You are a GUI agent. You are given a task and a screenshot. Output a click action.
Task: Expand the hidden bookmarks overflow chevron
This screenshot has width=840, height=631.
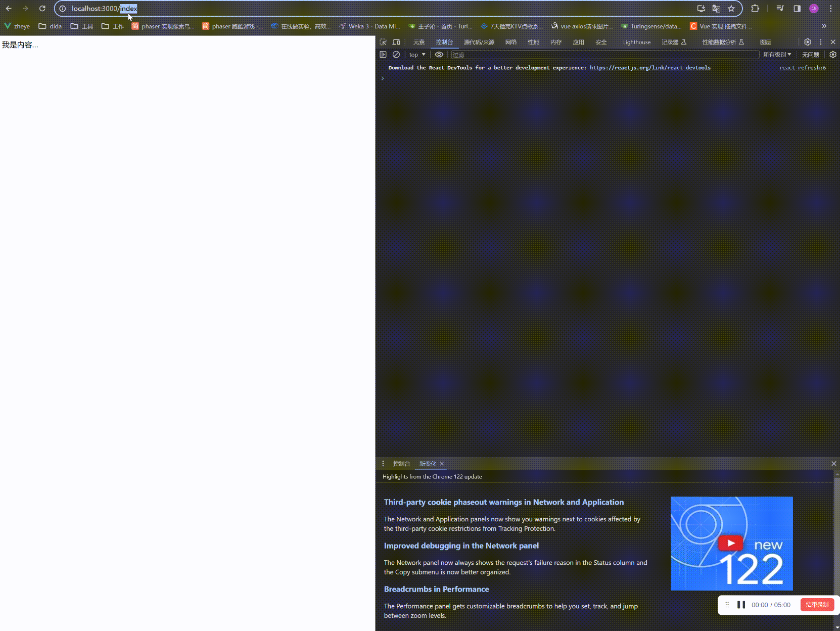tap(824, 26)
